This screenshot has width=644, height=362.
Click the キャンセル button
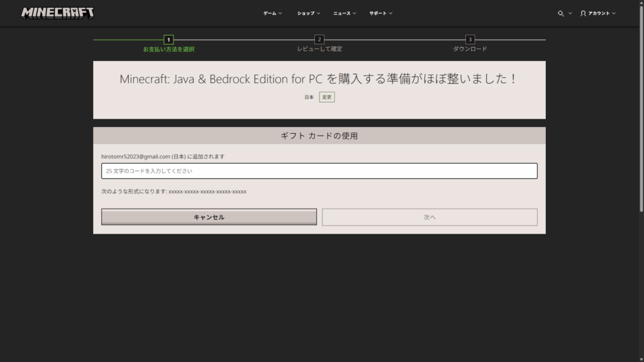(209, 217)
